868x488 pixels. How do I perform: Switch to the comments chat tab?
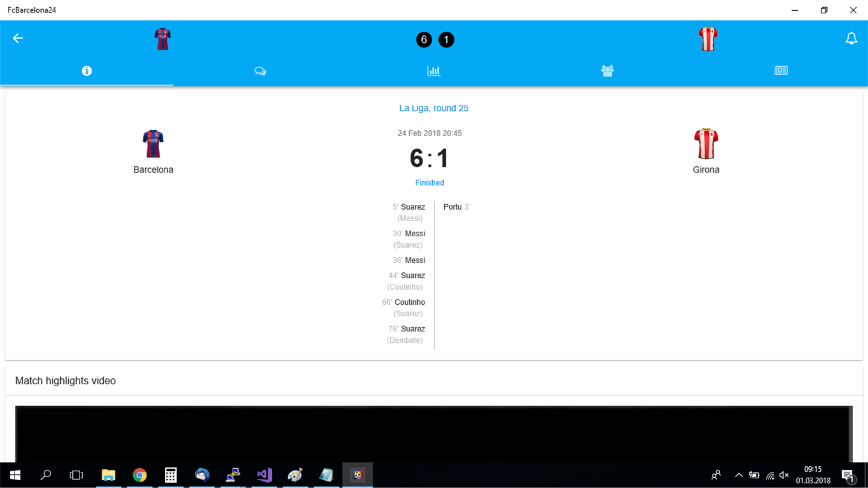pos(260,71)
